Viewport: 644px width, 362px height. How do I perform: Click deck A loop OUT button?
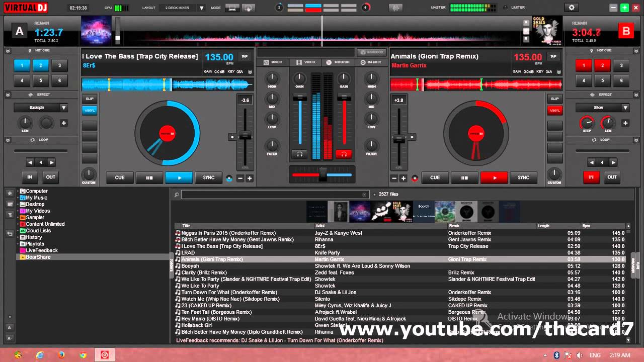point(51,177)
